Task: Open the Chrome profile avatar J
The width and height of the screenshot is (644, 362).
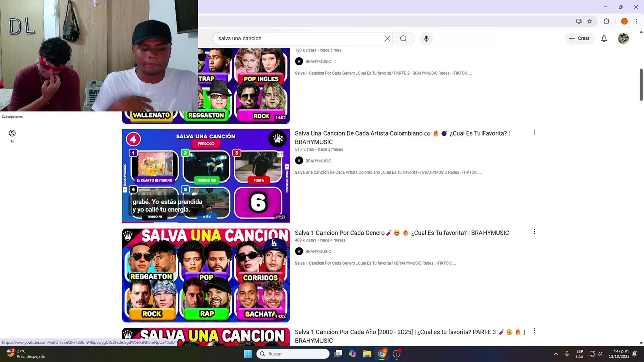Action: click(x=624, y=21)
